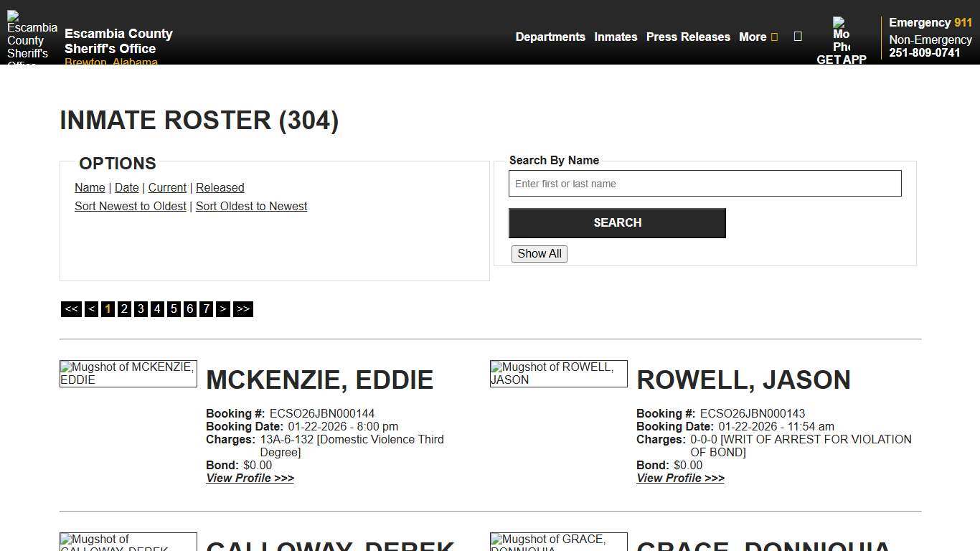View profile of ROWELL, JASON
The height and width of the screenshot is (551, 980).
tap(680, 478)
